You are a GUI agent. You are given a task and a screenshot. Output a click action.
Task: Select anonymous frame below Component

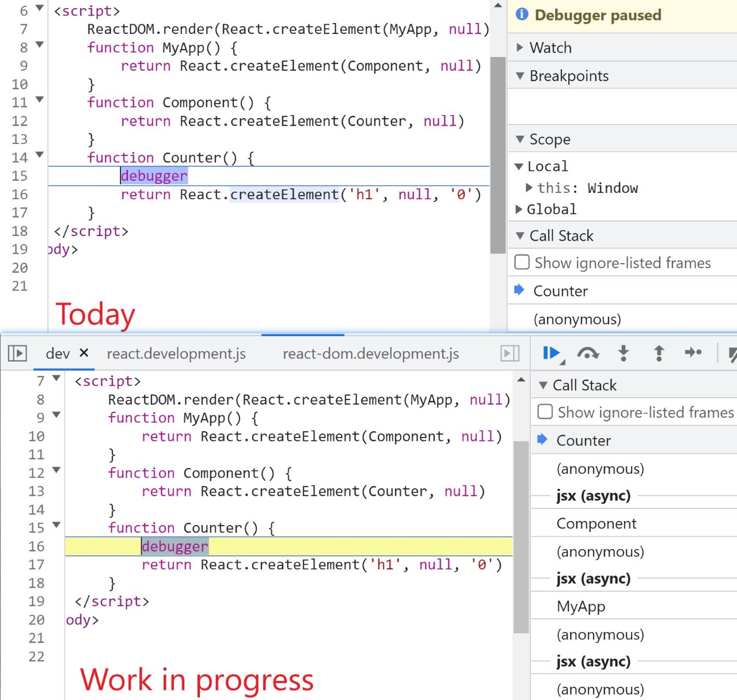coord(633,551)
